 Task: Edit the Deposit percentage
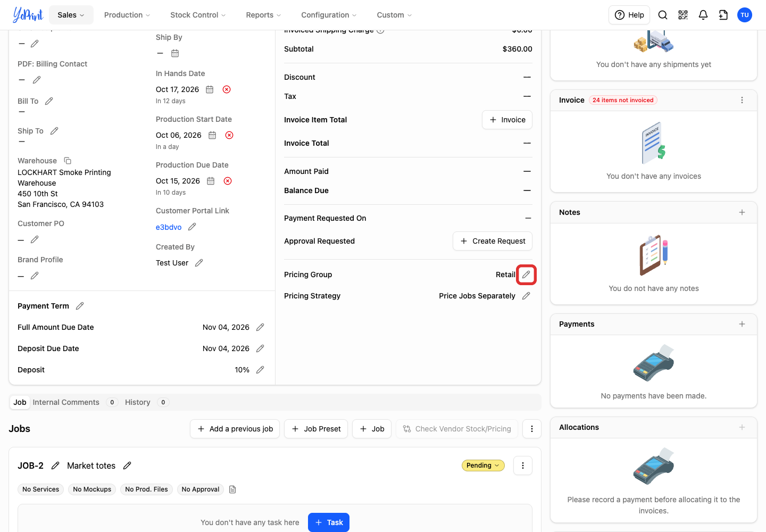coord(260,370)
